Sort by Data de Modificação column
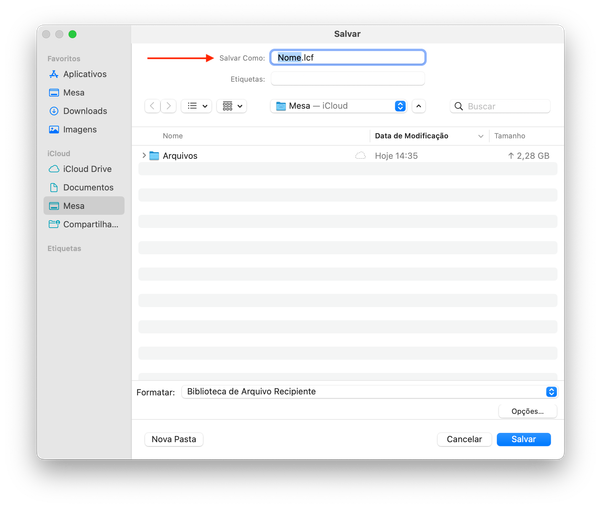601x508 pixels. pyautogui.click(x=411, y=136)
